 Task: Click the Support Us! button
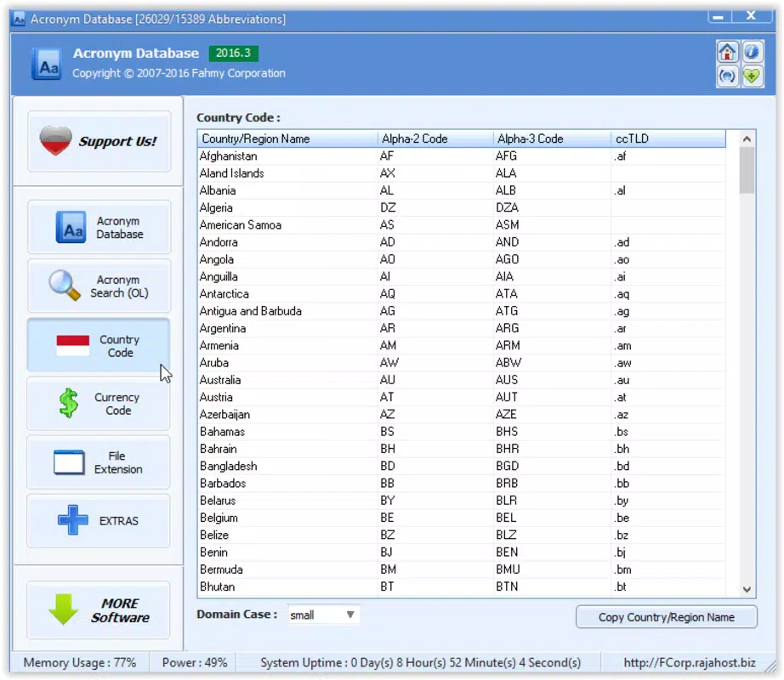(x=99, y=141)
